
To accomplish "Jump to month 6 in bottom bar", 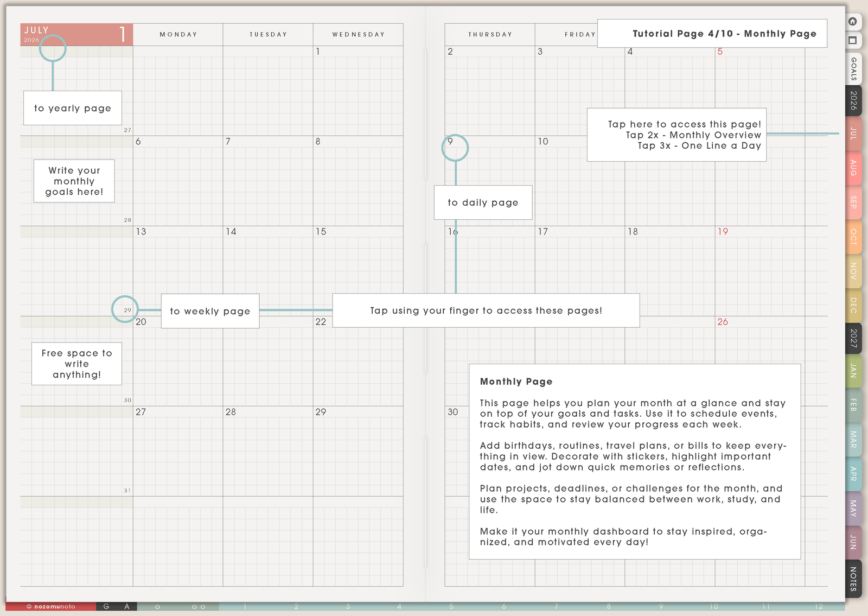I will [504, 607].
